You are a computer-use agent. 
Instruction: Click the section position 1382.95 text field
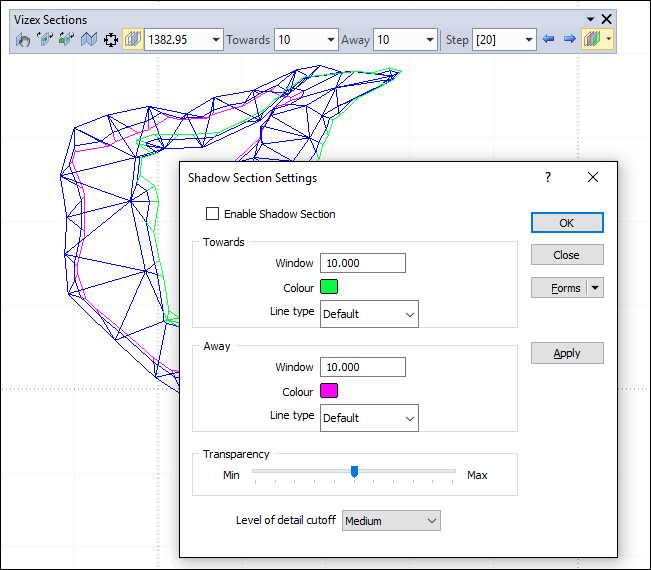click(177, 40)
